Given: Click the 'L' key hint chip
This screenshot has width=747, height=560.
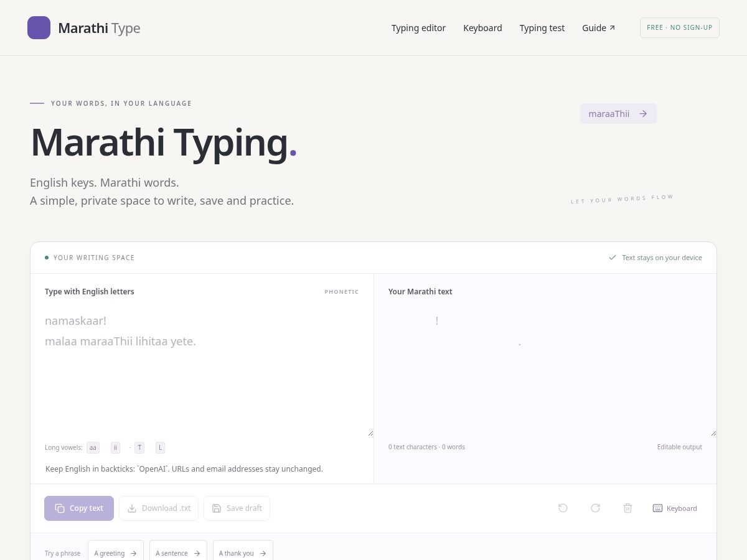Looking at the screenshot, I should point(160,447).
